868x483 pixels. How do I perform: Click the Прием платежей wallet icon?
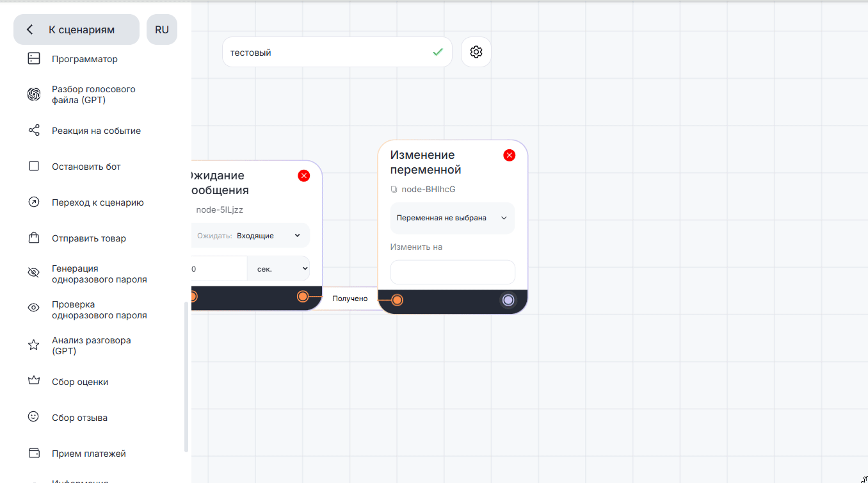[34, 454]
